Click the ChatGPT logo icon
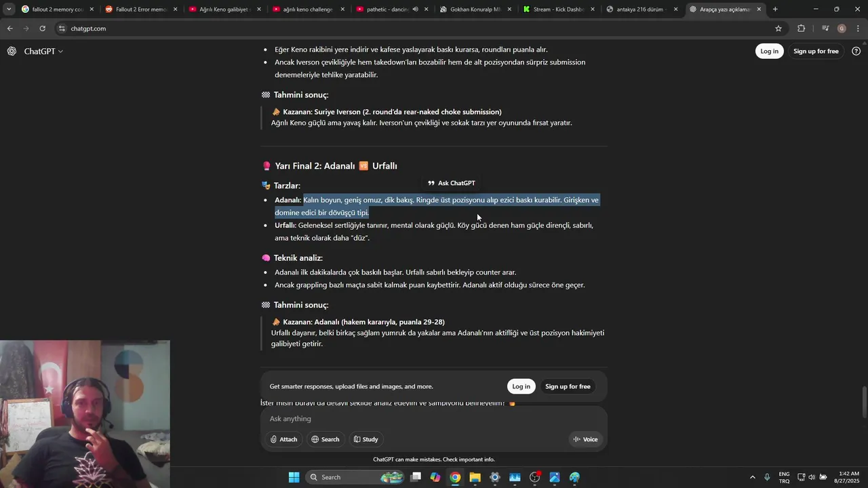The image size is (868, 488). [x=12, y=51]
